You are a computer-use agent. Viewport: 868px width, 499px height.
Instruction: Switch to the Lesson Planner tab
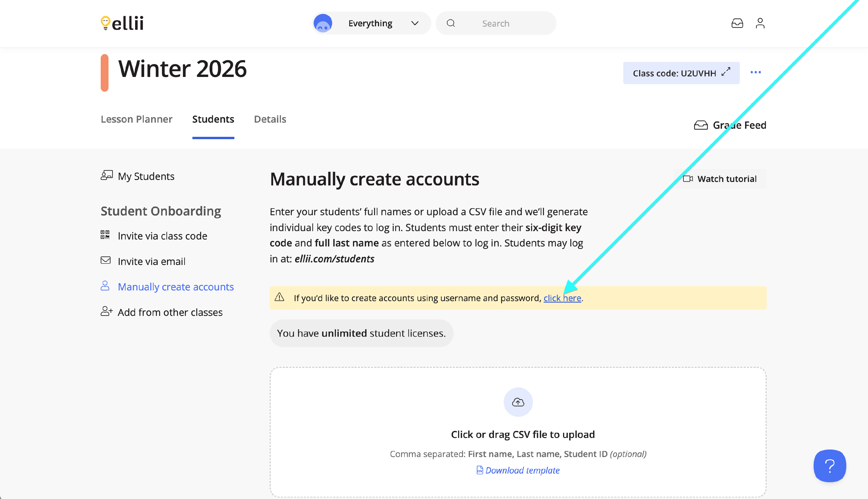tap(136, 119)
